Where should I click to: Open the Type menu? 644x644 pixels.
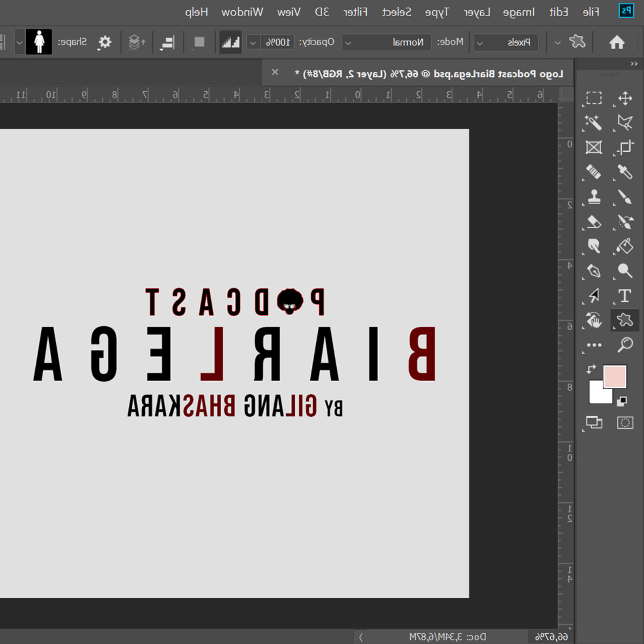[x=437, y=13]
